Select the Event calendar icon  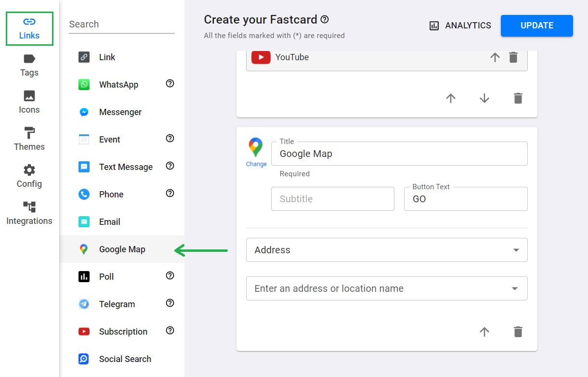point(84,140)
